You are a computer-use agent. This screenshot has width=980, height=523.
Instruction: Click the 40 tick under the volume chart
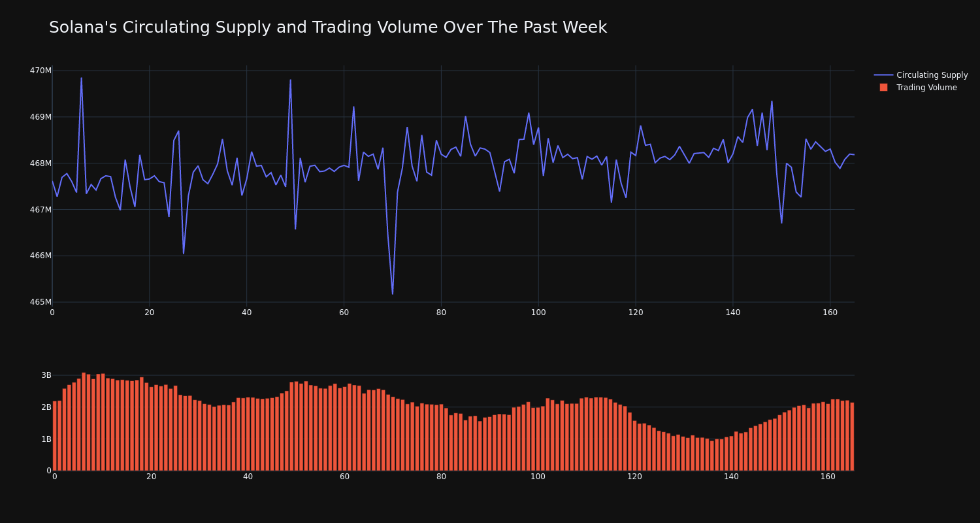point(248,477)
